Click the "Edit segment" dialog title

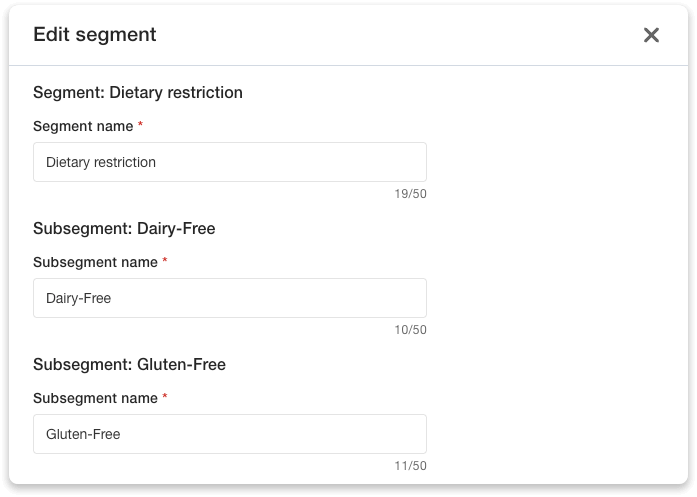click(x=95, y=35)
